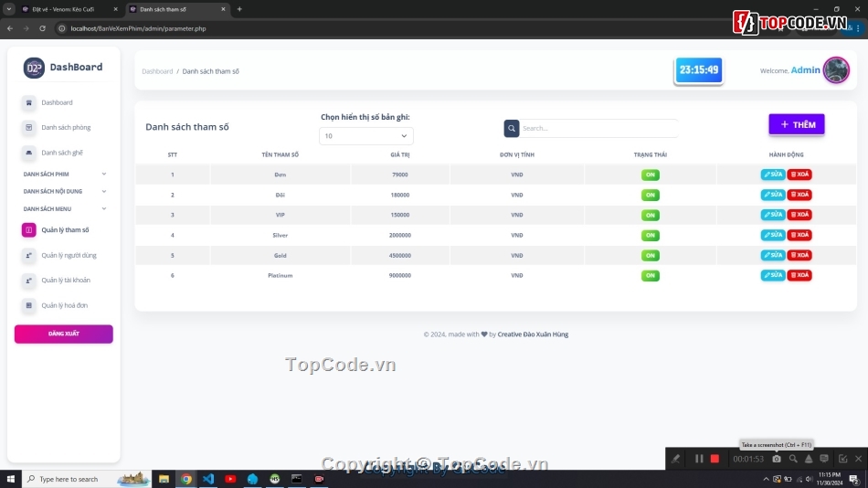This screenshot has width=868, height=488.
Task: Click the ĐĂNG XUẤT logout button
Action: pyautogui.click(x=64, y=334)
